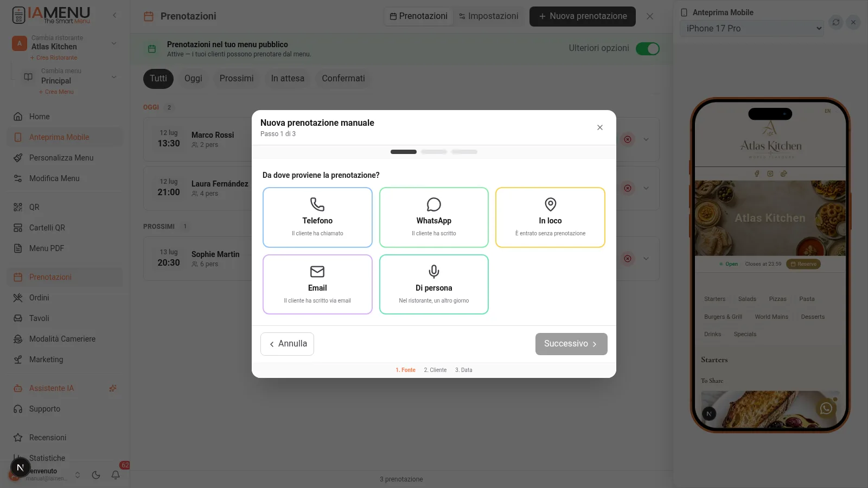The width and height of the screenshot is (868, 488).
Task: Open Anteprima Mobile in the sidebar
Action: point(65,137)
